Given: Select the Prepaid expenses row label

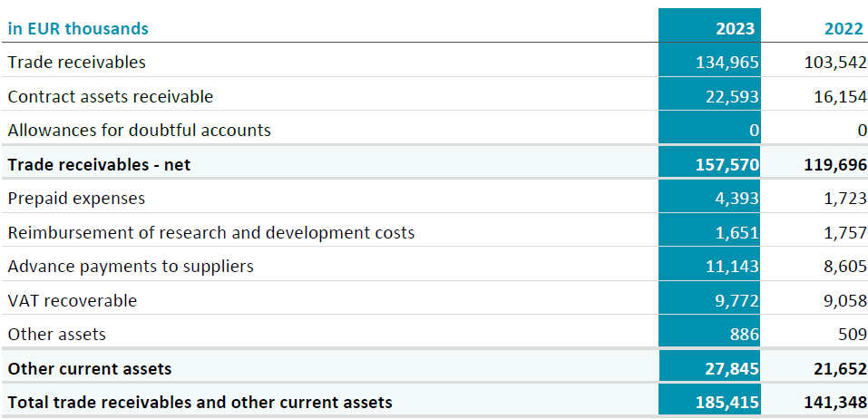Looking at the screenshot, I should 76,198.
